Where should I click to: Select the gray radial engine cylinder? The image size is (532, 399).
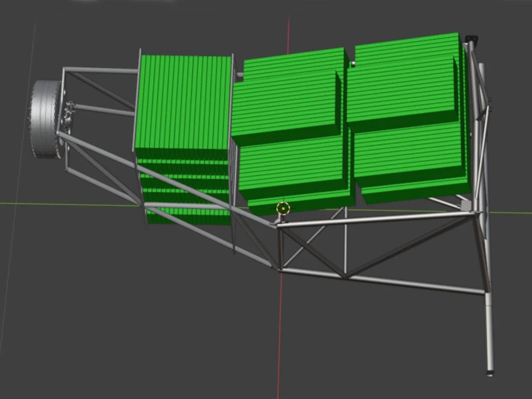[x=46, y=119]
